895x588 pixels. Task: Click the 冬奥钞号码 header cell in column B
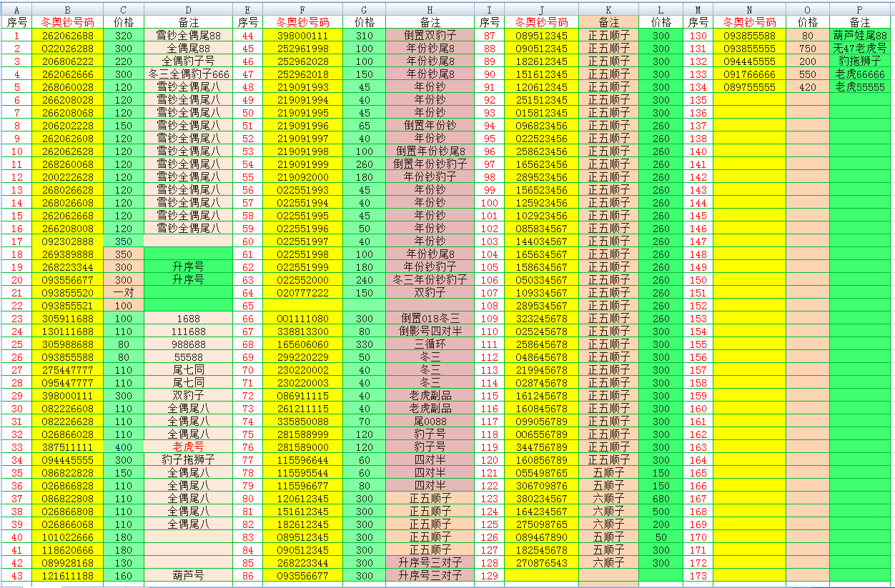tap(67, 23)
